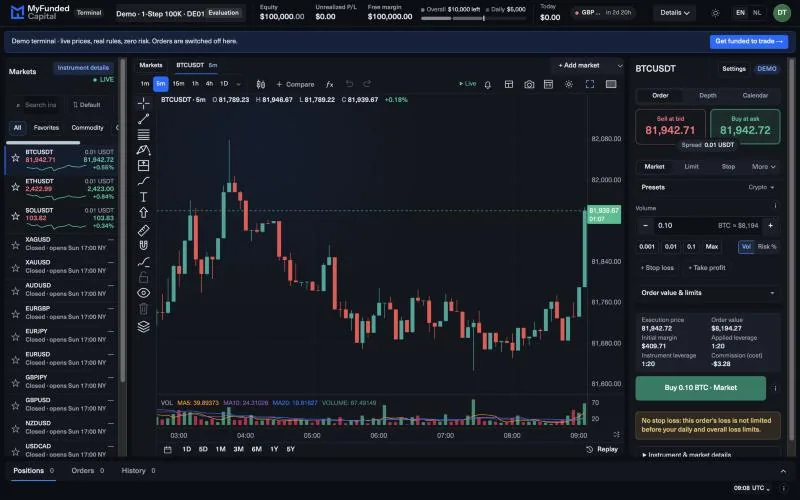Increase volume with plus stepper
The height and width of the screenshot is (500, 800).
pos(770,226)
